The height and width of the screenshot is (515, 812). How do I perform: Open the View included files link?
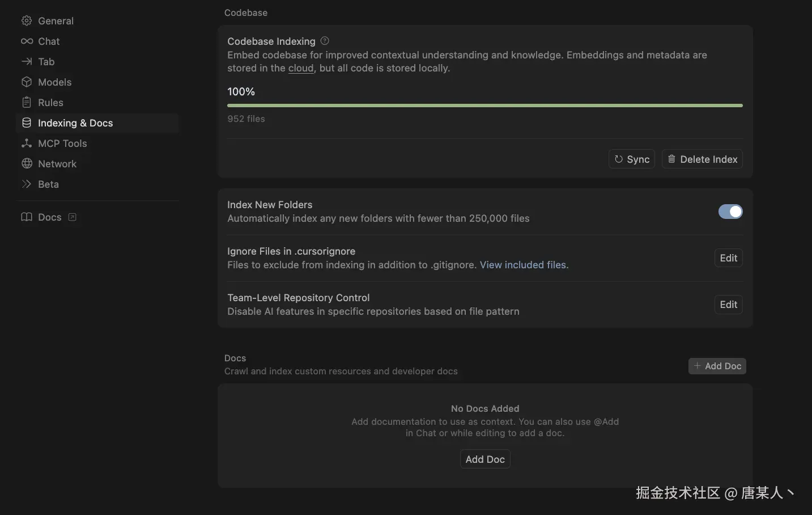pos(523,265)
